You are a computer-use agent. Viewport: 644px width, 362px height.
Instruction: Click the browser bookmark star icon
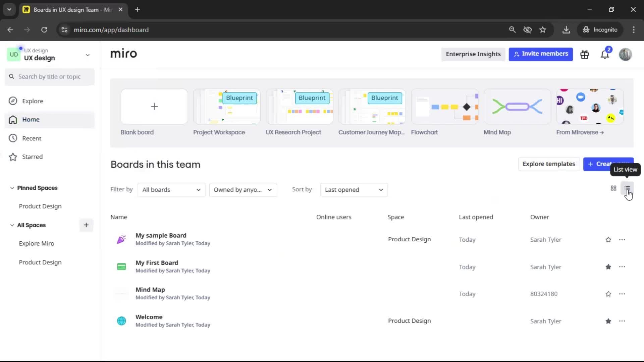542,30
